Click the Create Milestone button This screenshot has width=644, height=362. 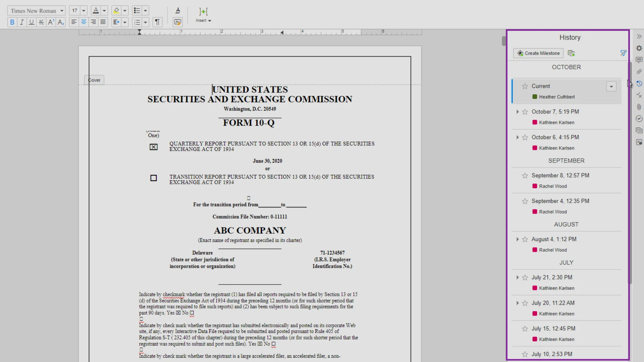[x=538, y=53]
